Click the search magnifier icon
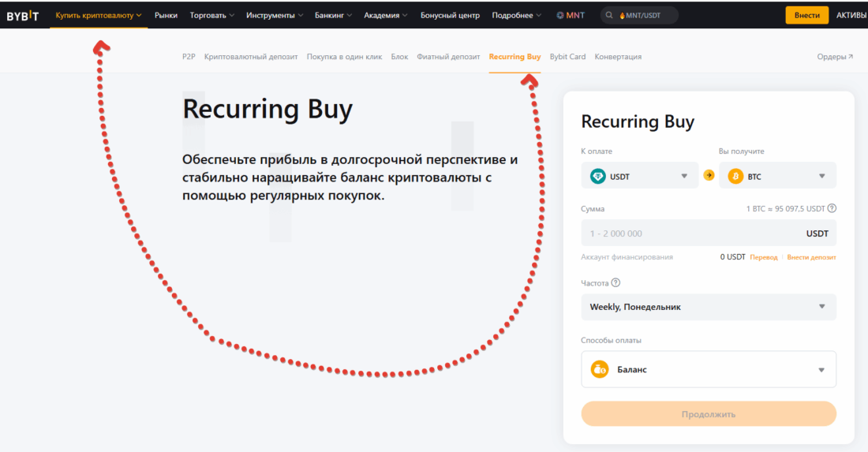Viewport: 868px width, 452px height. (609, 16)
